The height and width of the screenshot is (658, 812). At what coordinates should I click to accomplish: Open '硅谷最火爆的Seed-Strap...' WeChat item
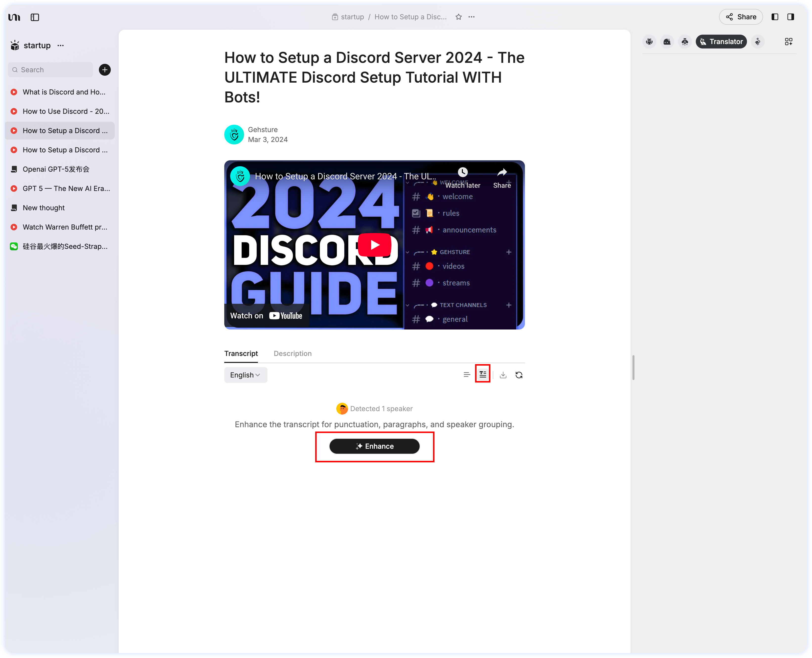[60, 247]
